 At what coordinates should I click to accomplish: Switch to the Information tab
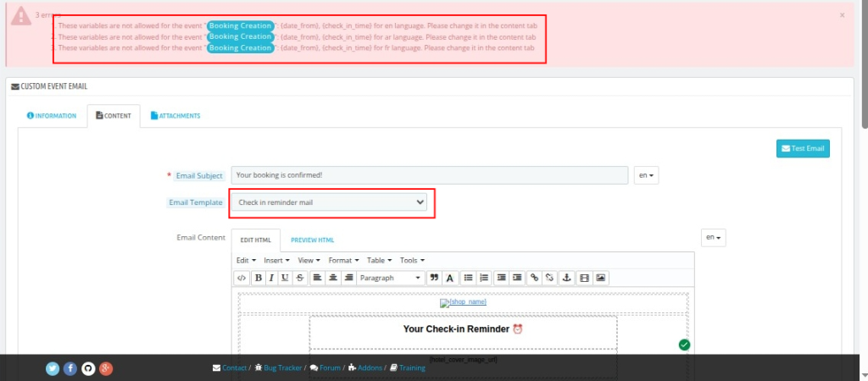click(x=52, y=116)
